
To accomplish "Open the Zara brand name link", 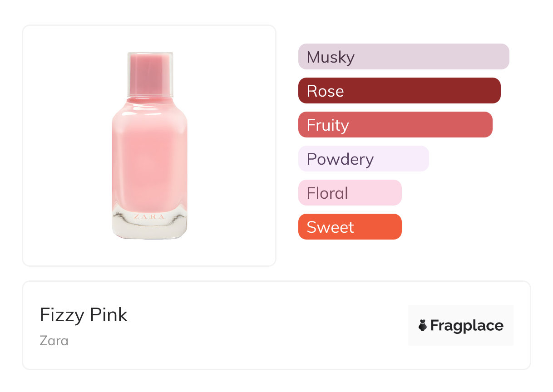I will pyautogui.click(x=54, y=340).
